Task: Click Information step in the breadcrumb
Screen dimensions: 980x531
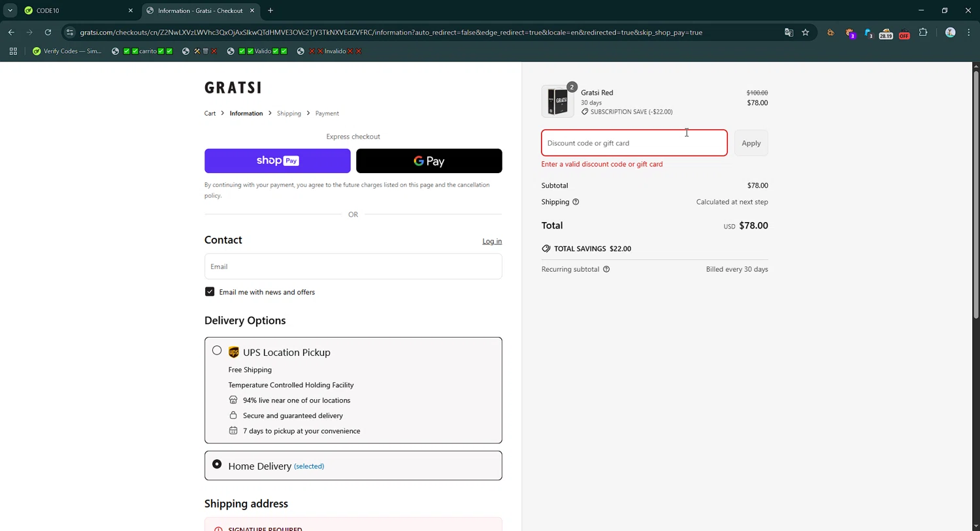Action: point(246,114)
